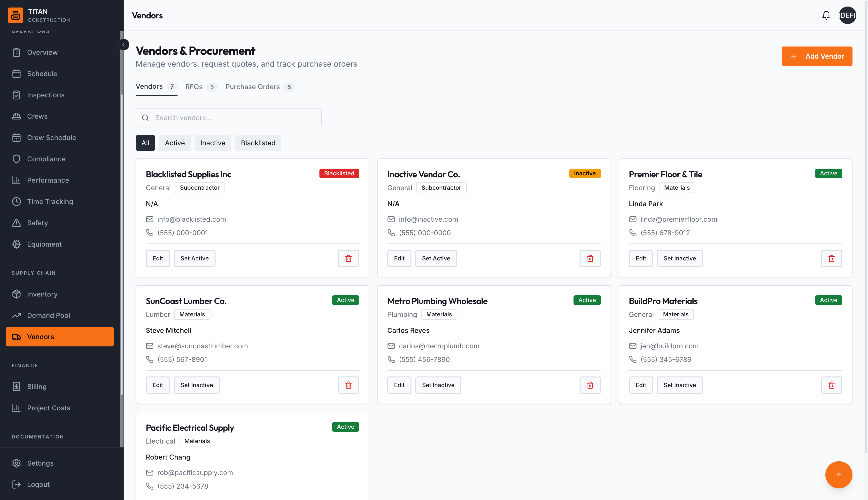Click the orange floating plus button
The width and height of the screenshot is (868, 500).
click(838, 475)
